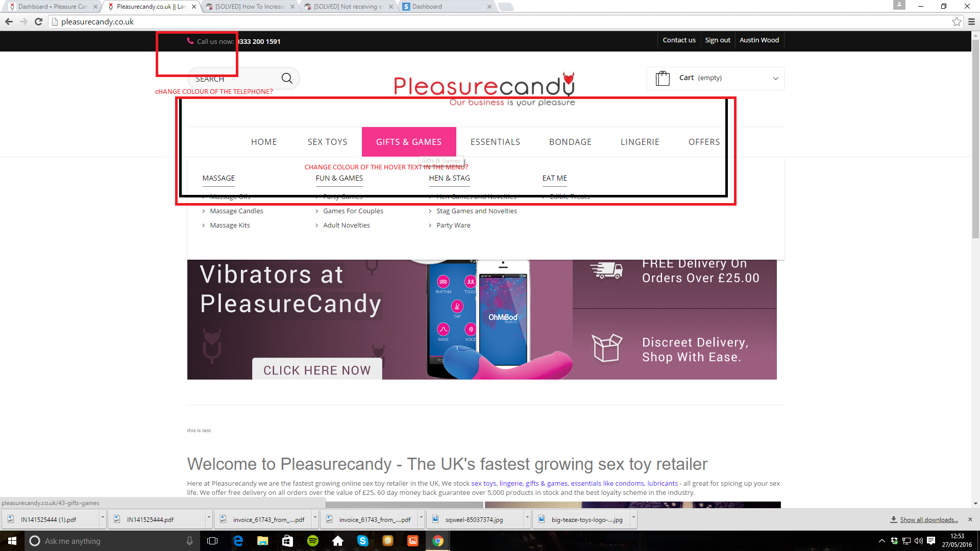Click the page vertical scrollbar thumb

click(975, 138)
